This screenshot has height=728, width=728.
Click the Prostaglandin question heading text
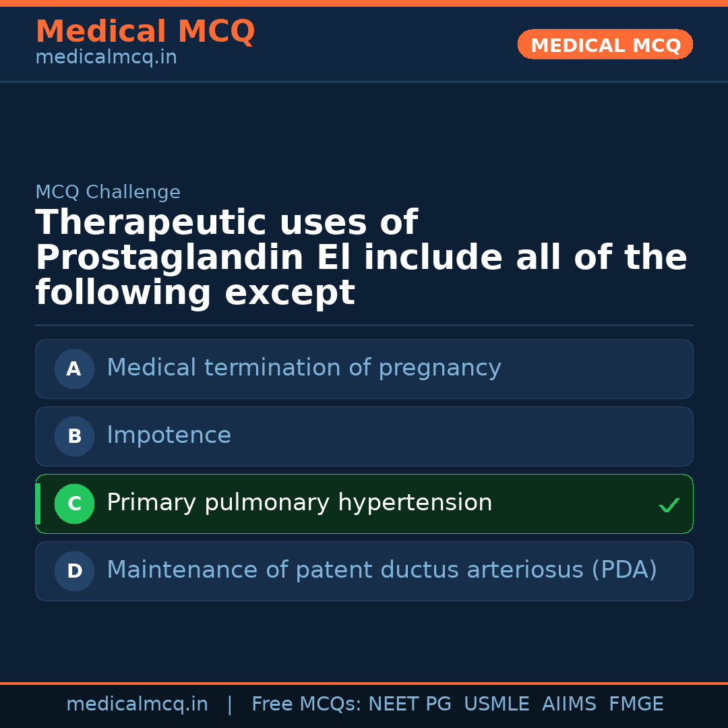click(x=361, y=258)
